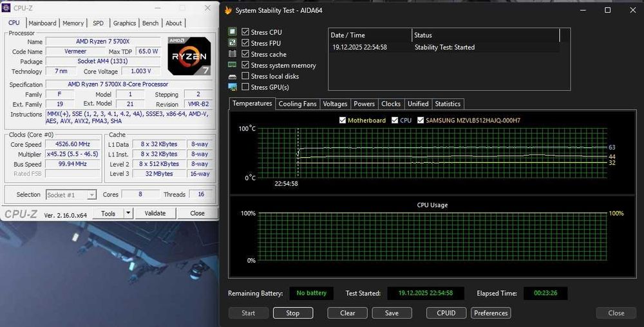Click the Package value Socket AM4 (1331)
Viewport: 644px width, 327px height.
[x=102, y=61]
